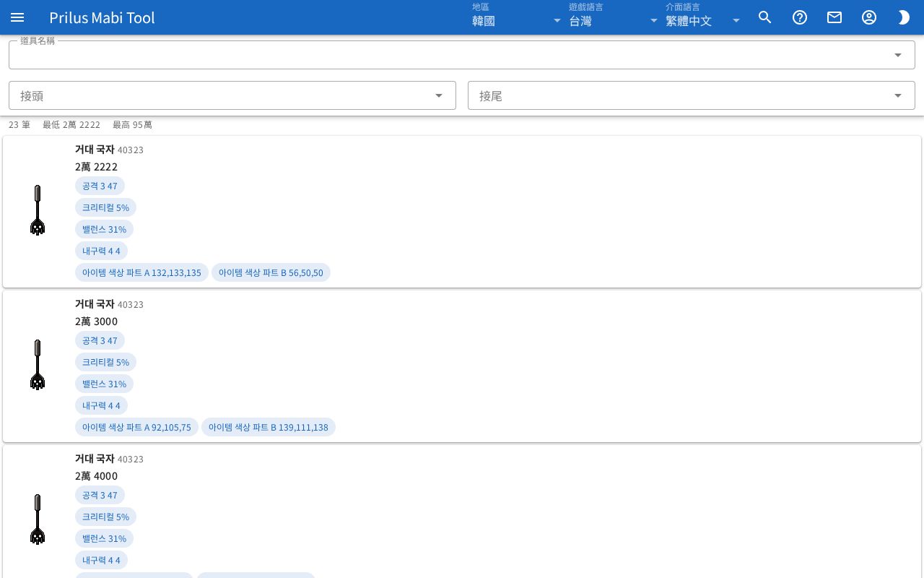Click 내구력 4 4 chip in 2萬 3000 listing
The height and width of the screenshot is (578, 924).
pyautogui.click(x=101, y=405)
